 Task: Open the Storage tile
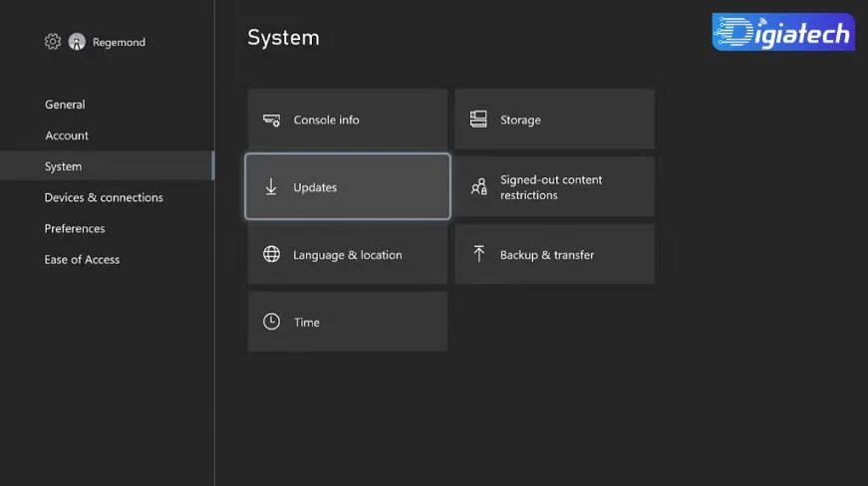(555, 120)
